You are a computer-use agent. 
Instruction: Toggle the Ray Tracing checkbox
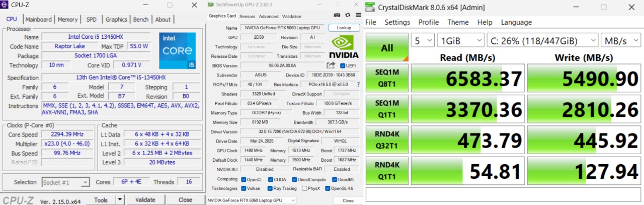coord(271,188)
